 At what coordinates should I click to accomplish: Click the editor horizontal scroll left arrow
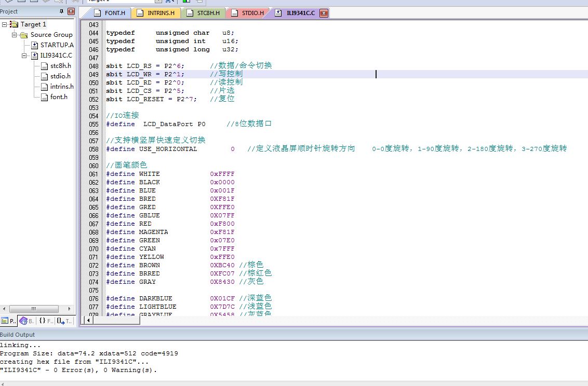(88, 320)
